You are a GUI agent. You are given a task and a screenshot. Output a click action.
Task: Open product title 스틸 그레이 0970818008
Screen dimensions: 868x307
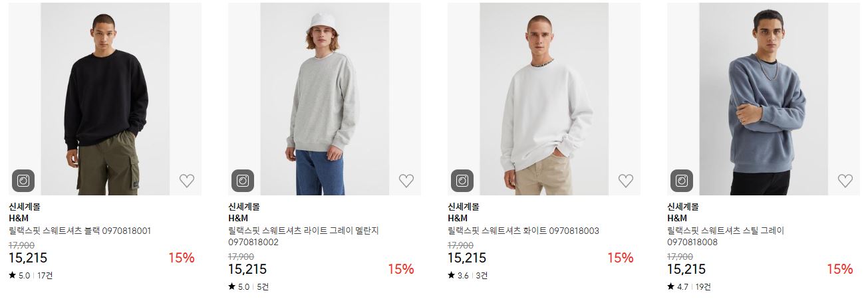(726, 237)
